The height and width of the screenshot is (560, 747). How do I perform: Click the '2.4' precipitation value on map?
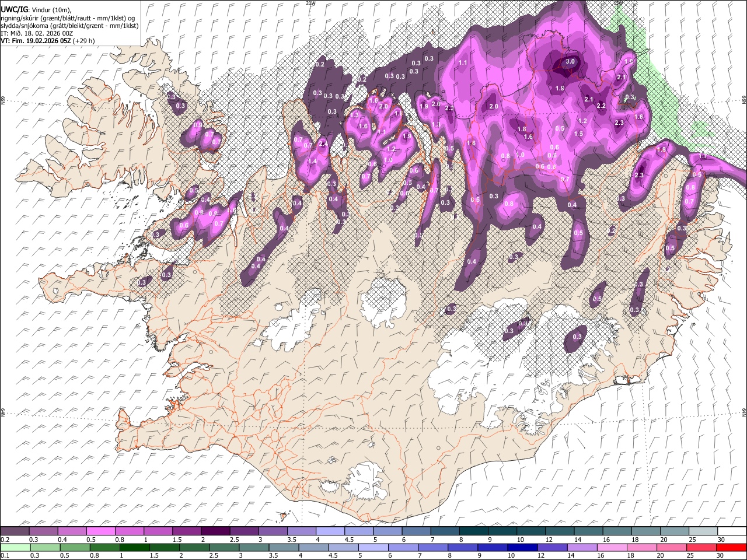pyautogui.click(x=323, y=143)
